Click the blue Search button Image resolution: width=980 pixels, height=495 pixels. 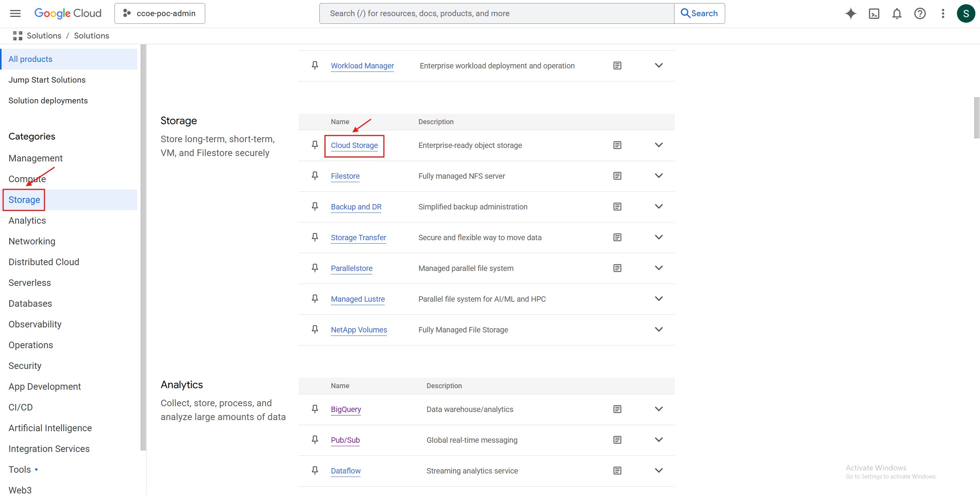[x=699, y=13]
